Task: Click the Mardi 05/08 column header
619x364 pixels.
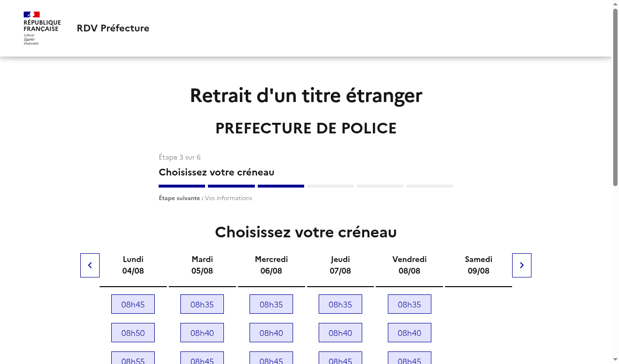Action: pyautogui.click(x=202, y=265)
